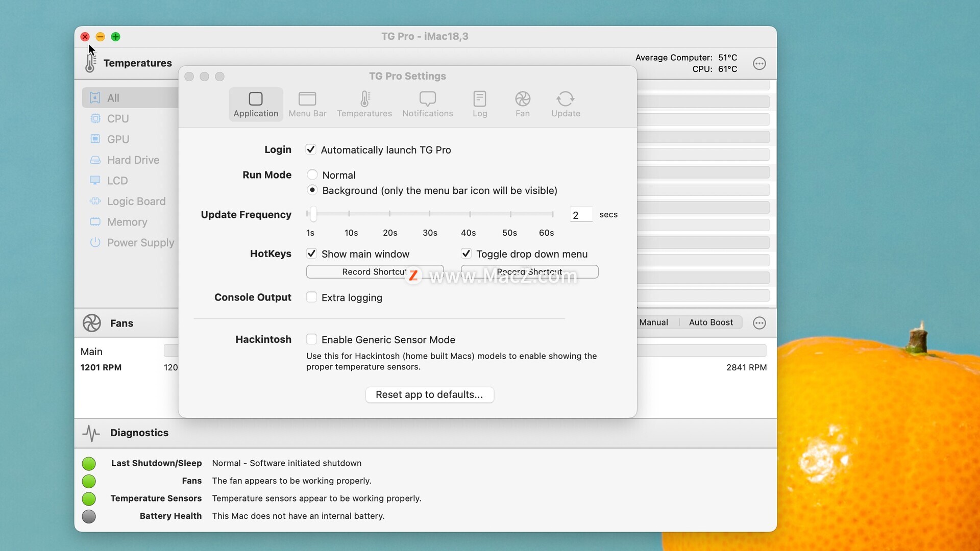Screen dimensions: 980x551
Task: Open the Temperatures section more options menu
Action: point(759,63)
